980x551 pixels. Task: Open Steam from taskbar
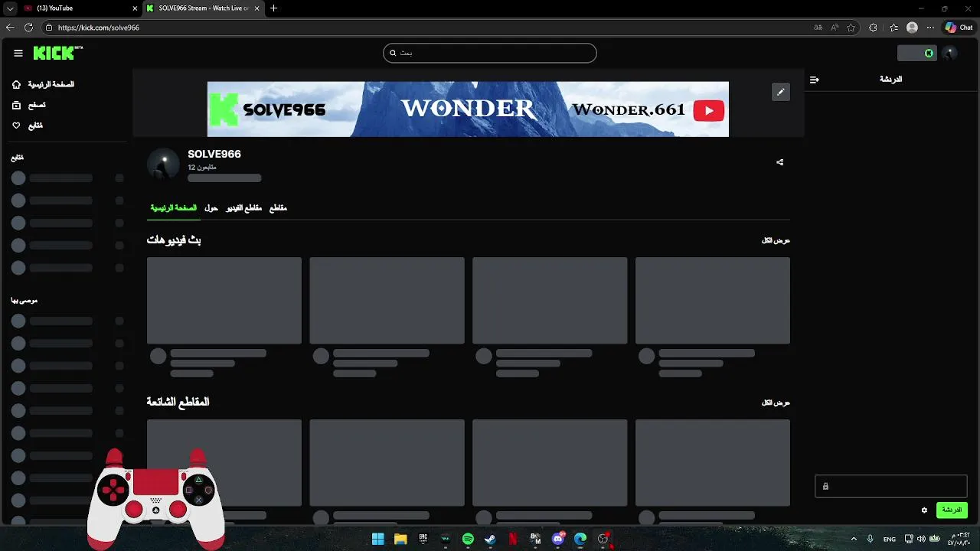490,539
